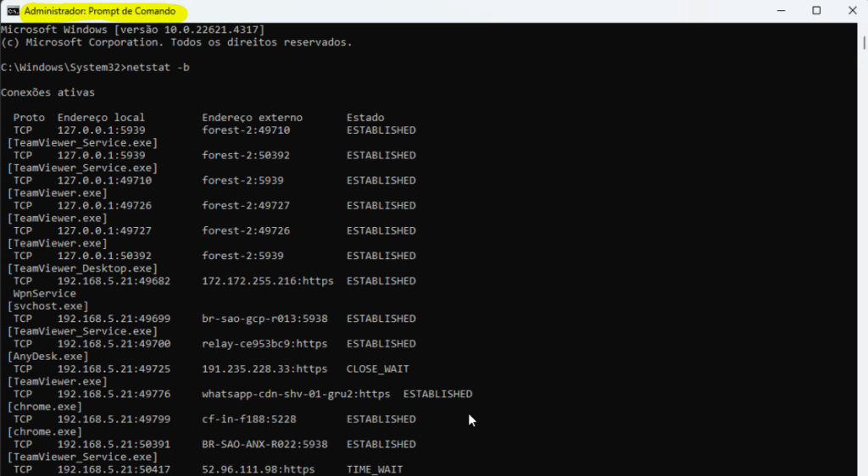The height and width of the screenshot is (476, 868).
Task: Click the 'Conexões ativas' heading
Action: pos(47,92)
